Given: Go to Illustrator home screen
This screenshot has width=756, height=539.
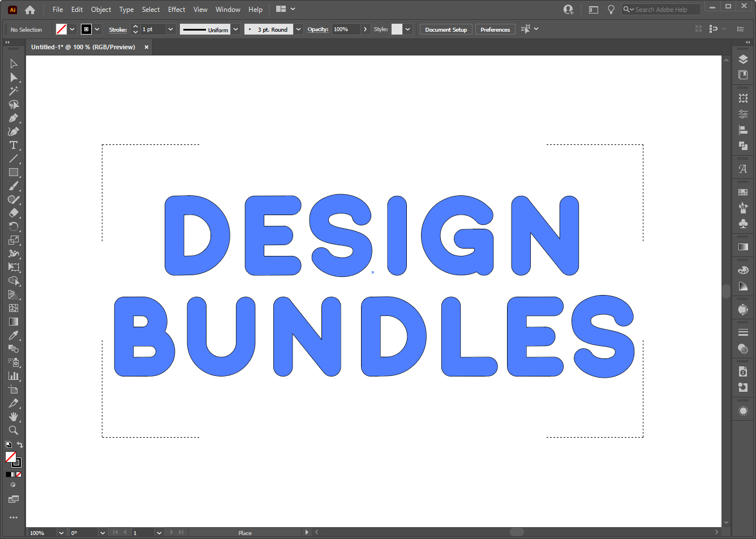Looking at the screenshot, I should pyautogui.click(x=30, y=10).
